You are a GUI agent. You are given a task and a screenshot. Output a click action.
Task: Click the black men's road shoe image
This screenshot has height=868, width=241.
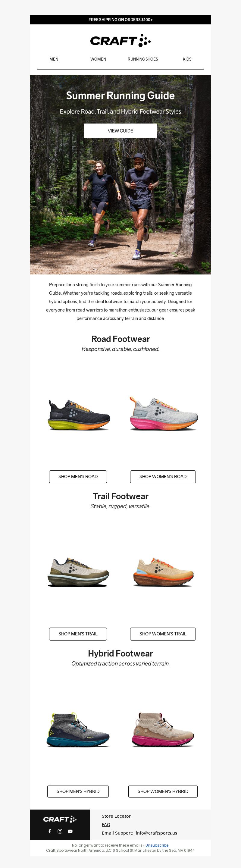(79, 415)
